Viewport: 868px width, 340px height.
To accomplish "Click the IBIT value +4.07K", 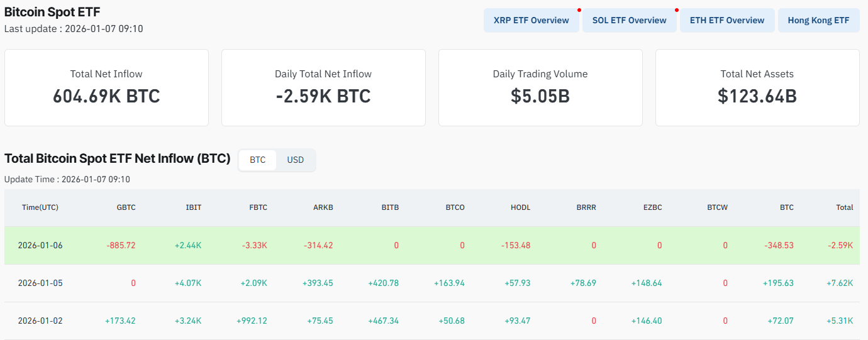I will tap(188, 283).
